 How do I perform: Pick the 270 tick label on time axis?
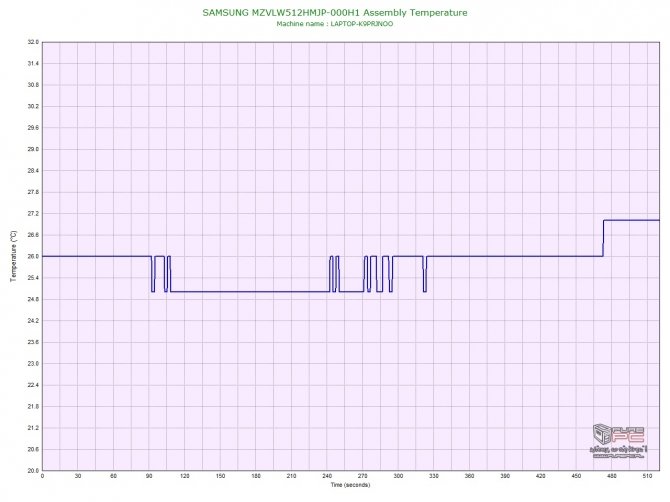[362, 476]
